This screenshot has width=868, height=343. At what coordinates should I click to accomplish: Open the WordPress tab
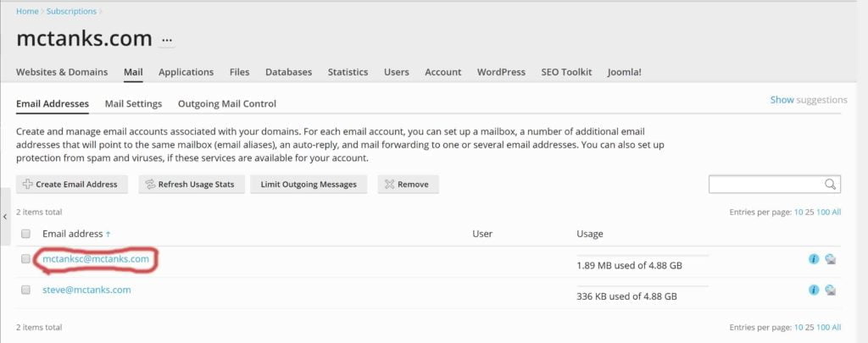pos(501,72)
